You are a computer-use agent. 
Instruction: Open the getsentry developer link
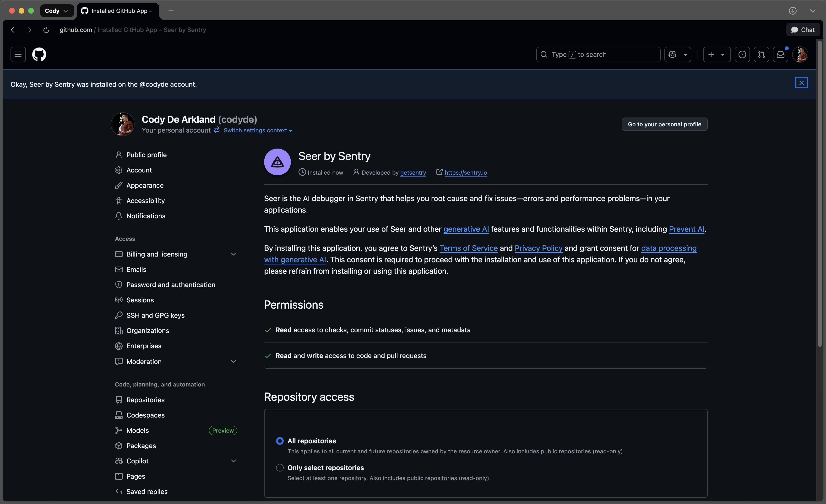coord(413,173)
